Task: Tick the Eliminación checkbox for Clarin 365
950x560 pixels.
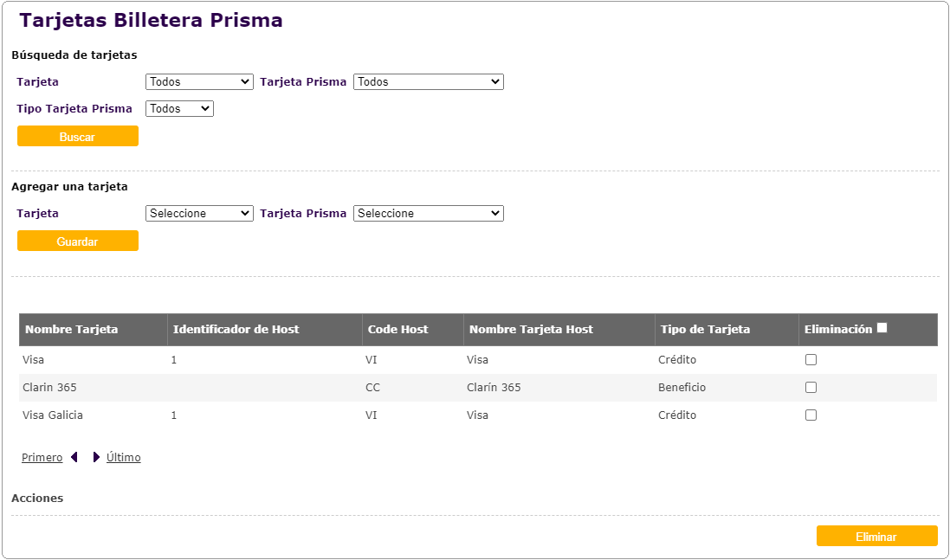Action: pos(811,388)
